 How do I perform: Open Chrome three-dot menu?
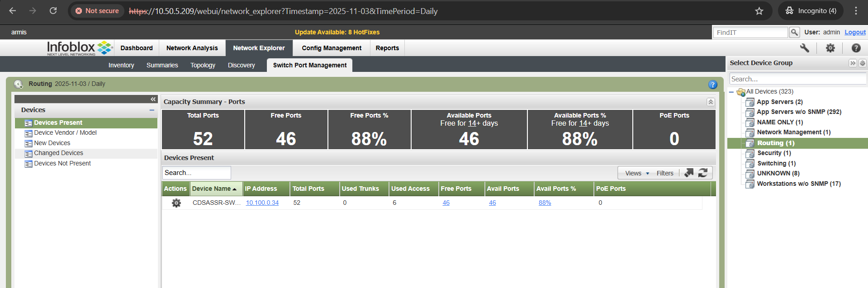coord(856,11)
